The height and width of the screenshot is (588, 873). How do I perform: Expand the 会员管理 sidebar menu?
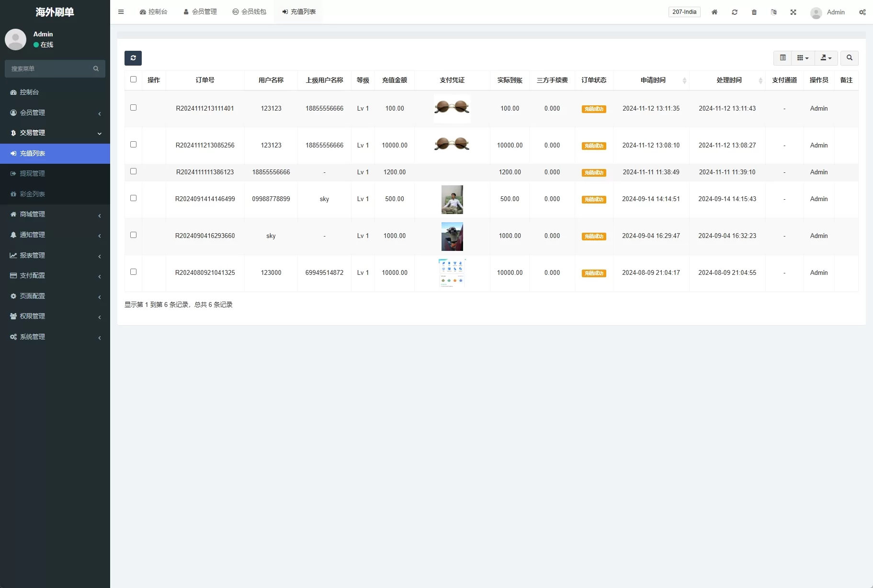pos(55,113)
